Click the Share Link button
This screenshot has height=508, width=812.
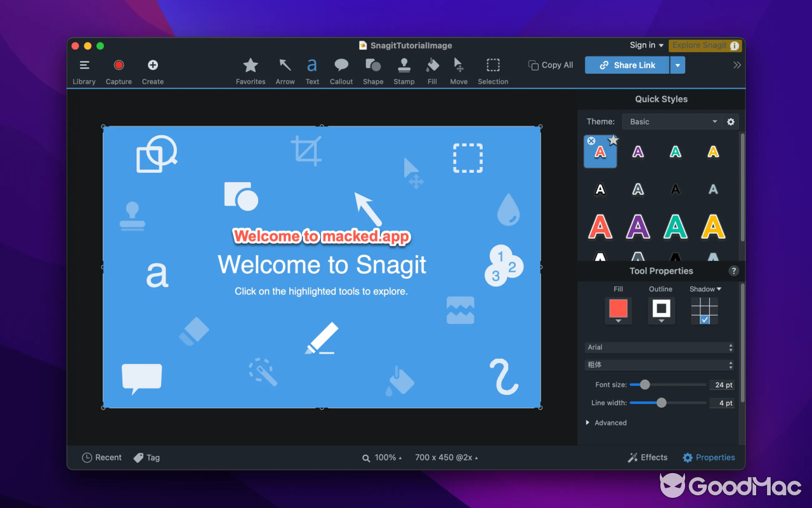point(627,65)
